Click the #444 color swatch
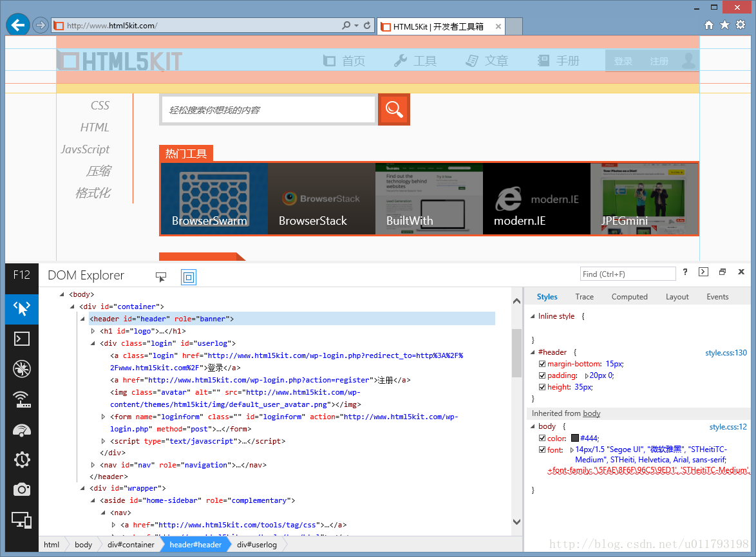Screen dimensions: 756x557 (x=574, y=438)
